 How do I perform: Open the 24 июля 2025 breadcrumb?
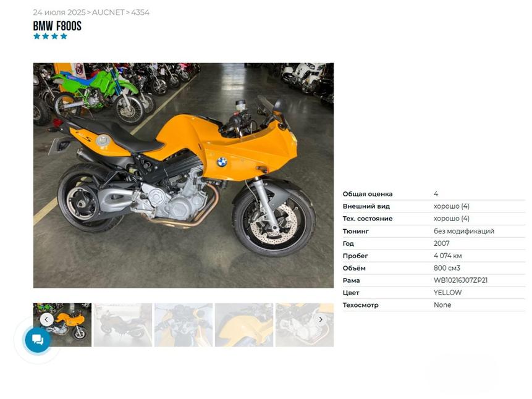click(x=59, y=12)
